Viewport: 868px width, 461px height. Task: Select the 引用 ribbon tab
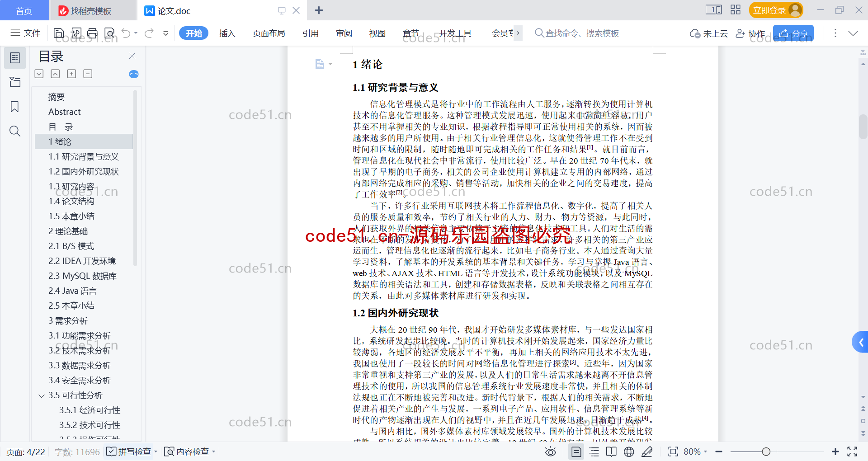[311, 33]
